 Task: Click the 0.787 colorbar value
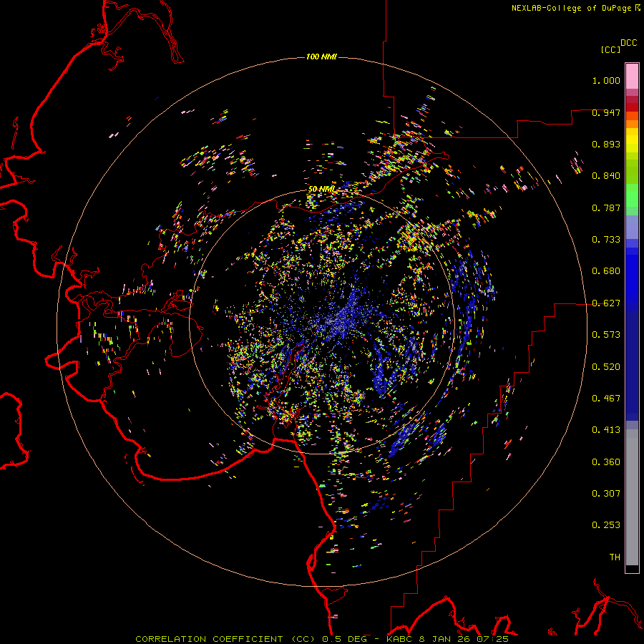tap(606, 208)
